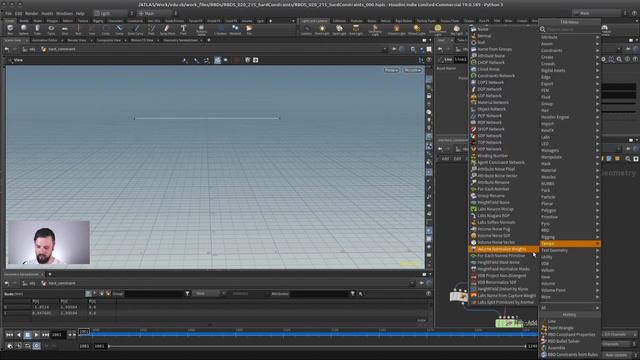
Task: Click the Camera tool in lights shelf
Action: pos(307,29)
